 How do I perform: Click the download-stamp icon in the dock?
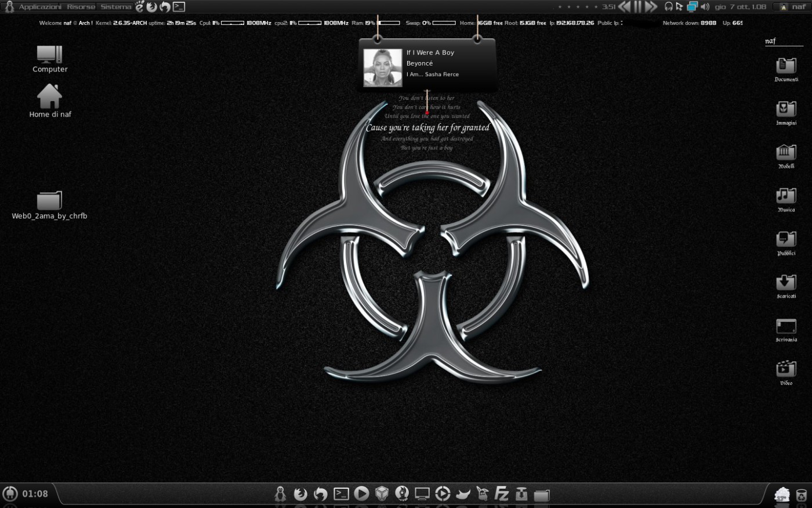click(x=521, y=493)
